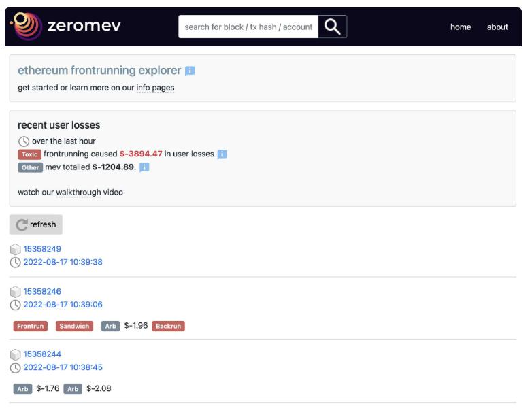Image resolution: width=532 pixels, height=417 pixels.
Task: Click the magnifying glass search button
Action: click(332, 27)
